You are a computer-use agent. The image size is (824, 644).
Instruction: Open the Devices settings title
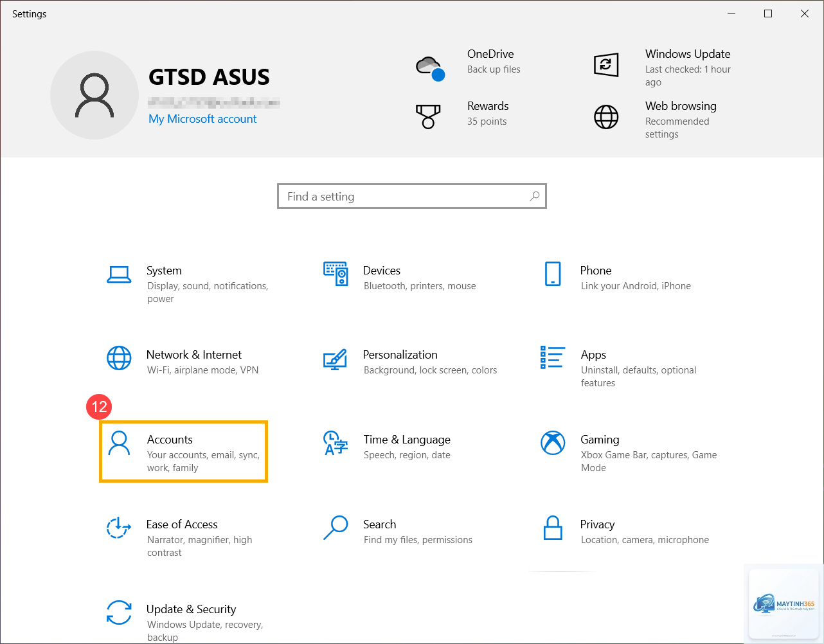pyautogui.click(x=382, y=271)
